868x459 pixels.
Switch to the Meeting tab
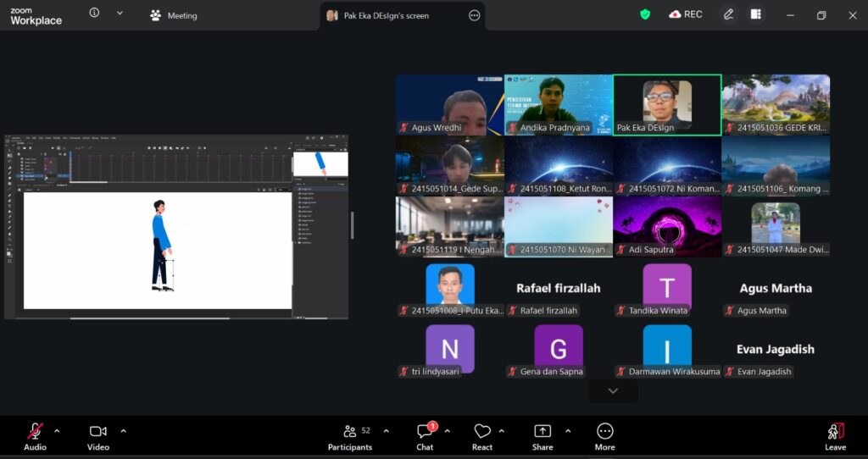[174, 15]
